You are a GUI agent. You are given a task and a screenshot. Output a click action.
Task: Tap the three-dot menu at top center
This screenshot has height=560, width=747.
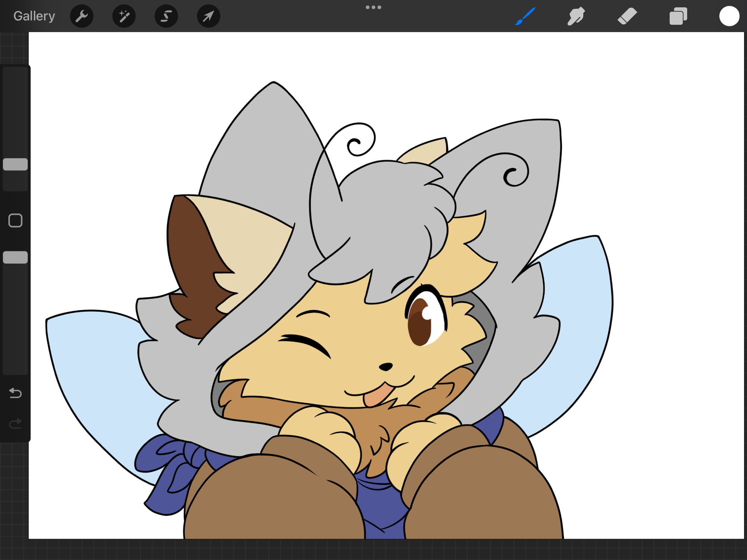(373, 7)
